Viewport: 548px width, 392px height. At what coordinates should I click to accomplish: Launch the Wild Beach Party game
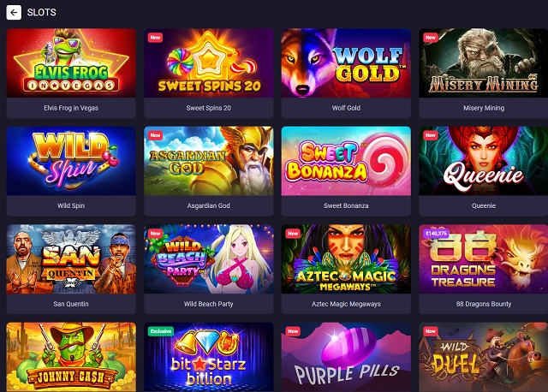point(209,258)
